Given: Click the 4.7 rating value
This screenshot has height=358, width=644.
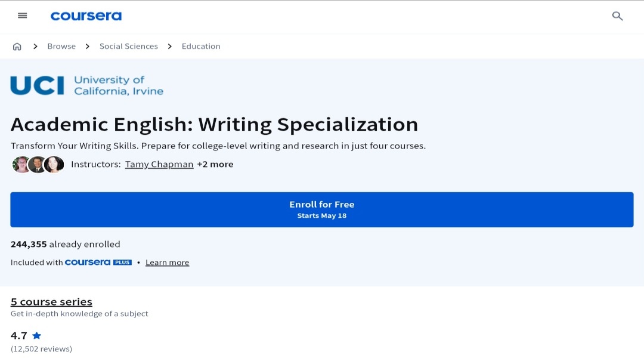Looking at the screenshot, I should (19, 335).
